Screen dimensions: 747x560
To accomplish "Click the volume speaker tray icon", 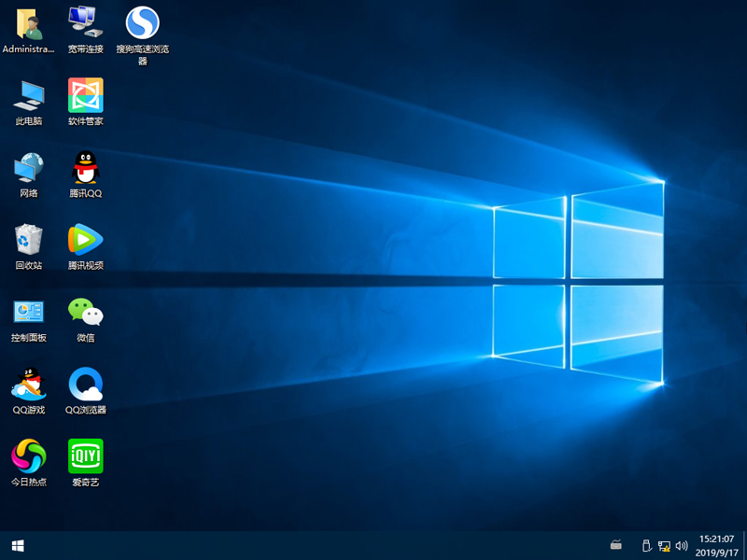I will [x=682, y=545].
